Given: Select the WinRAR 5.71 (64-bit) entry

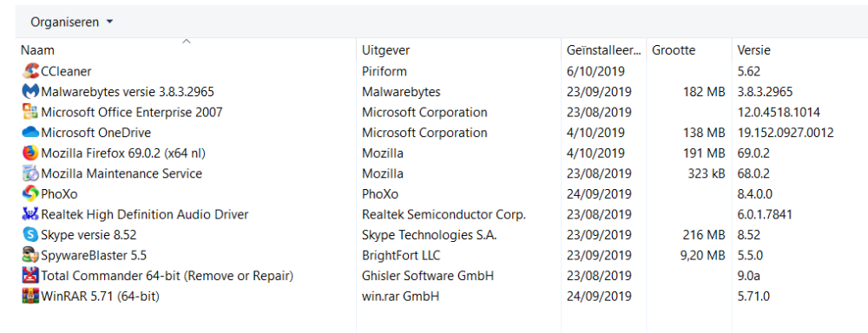Looking at the screenshot, I should (100, 297).
